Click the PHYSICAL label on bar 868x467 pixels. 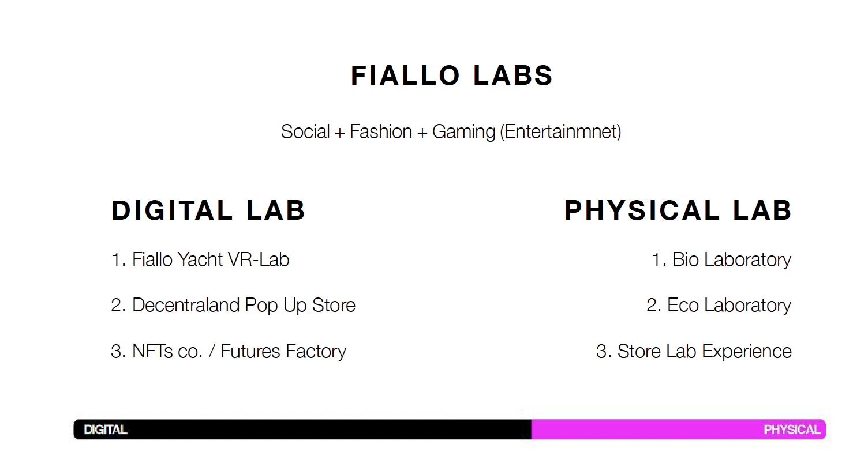[792, 430]
